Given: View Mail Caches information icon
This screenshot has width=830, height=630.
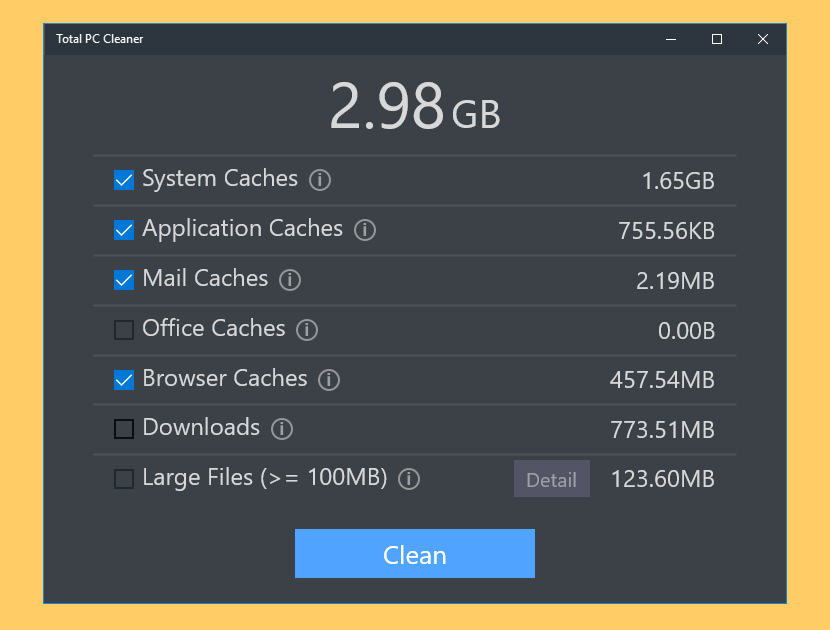Looking at the screenshot, I should click(289, 280).
